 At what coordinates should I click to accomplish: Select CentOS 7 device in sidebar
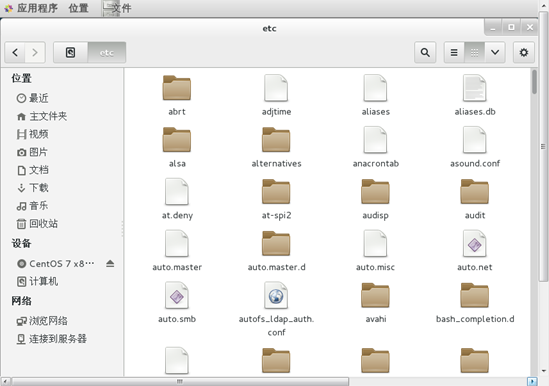(56, 263)
